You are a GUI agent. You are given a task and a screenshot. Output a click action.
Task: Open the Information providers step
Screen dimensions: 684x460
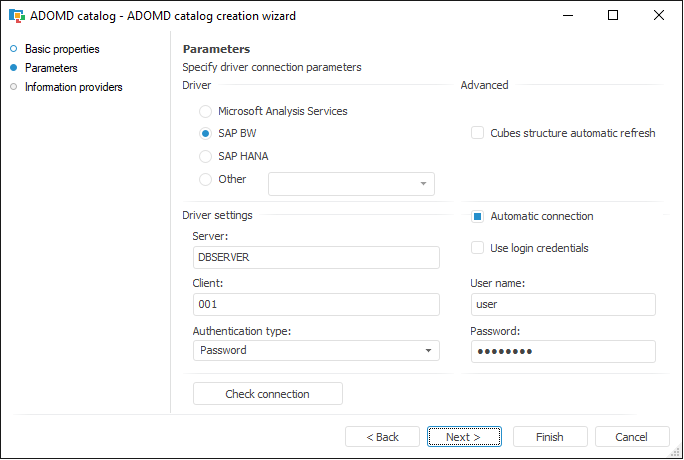(73, 87)
